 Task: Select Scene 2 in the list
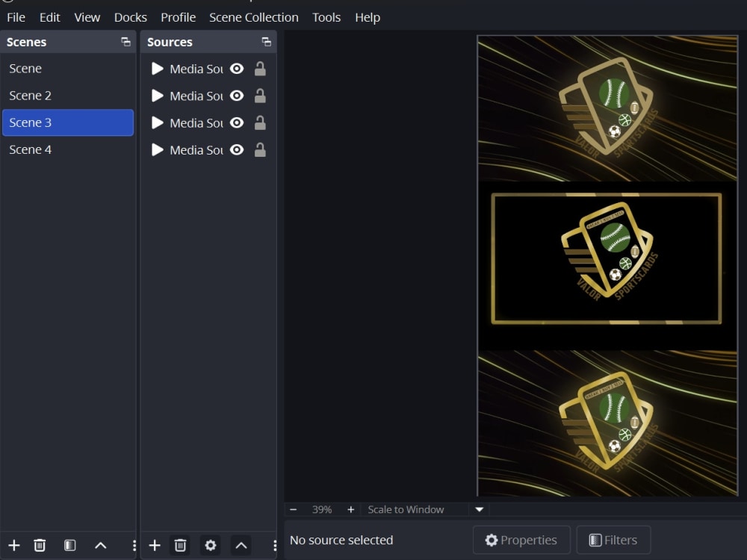pyautogui.click(x=68, y=96)
